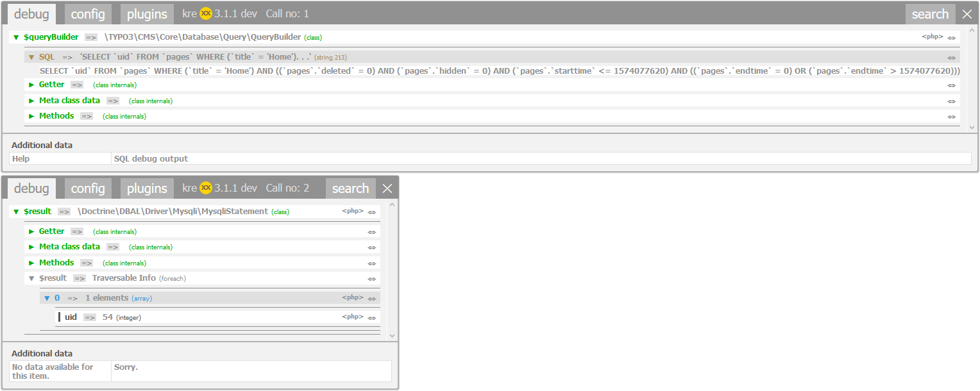Show php code for array element 0
980x391 pixels.
point(353,297)
